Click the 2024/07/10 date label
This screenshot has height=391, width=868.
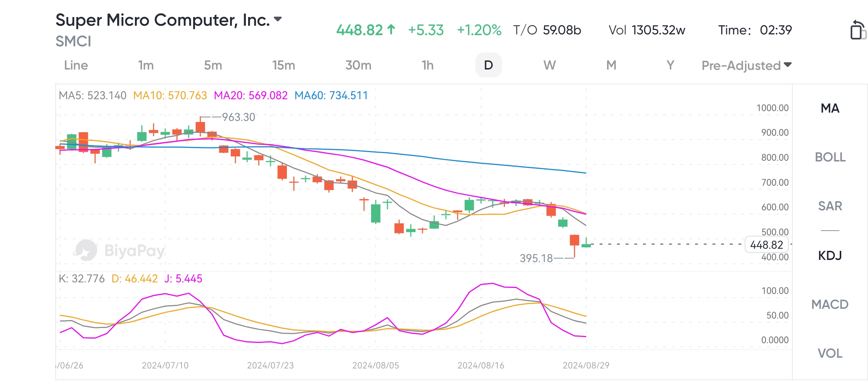(x=165, y=366)
